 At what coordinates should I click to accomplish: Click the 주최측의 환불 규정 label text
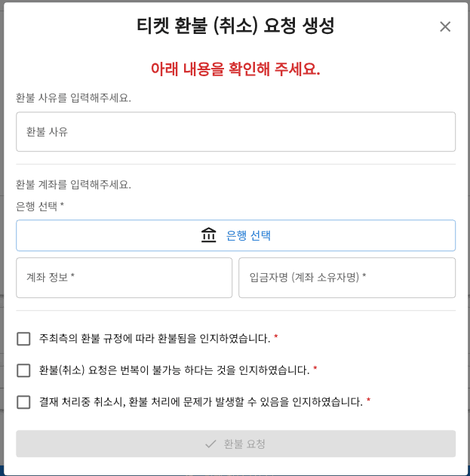click(x=154, y=339)
